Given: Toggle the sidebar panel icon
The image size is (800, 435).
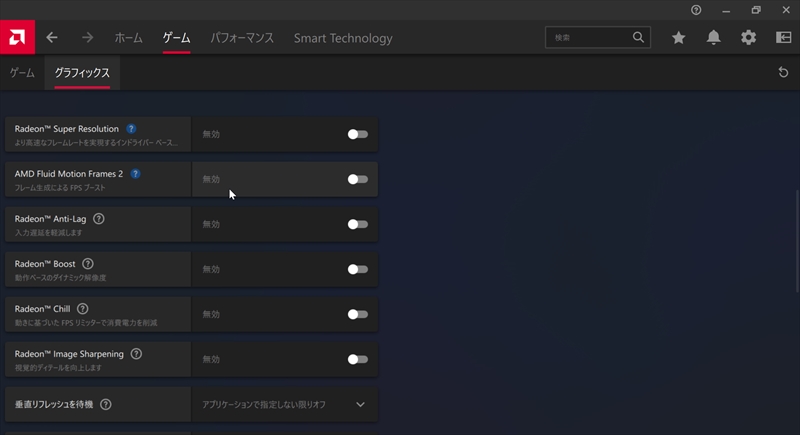Looking at the screenshot, I should coord(783,38).
